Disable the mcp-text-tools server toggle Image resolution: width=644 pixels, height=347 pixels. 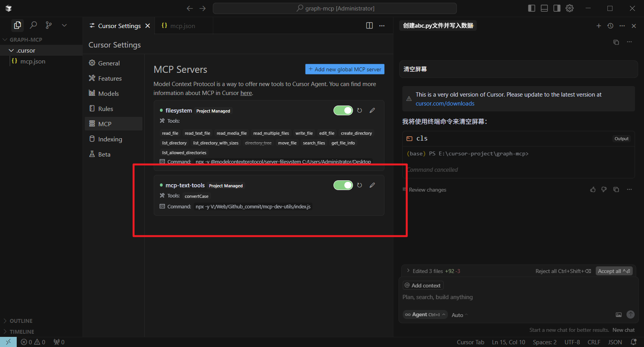[x=343, y=185]
